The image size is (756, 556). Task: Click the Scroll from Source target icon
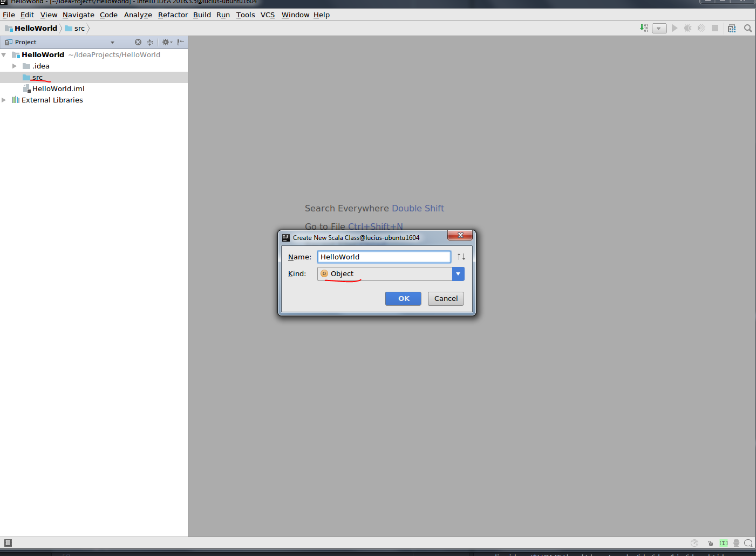138,42
